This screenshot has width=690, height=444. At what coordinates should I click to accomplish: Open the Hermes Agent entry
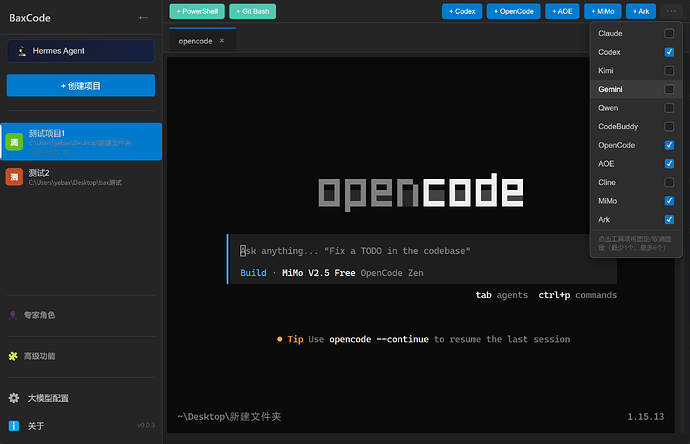(x=81, y=51)
